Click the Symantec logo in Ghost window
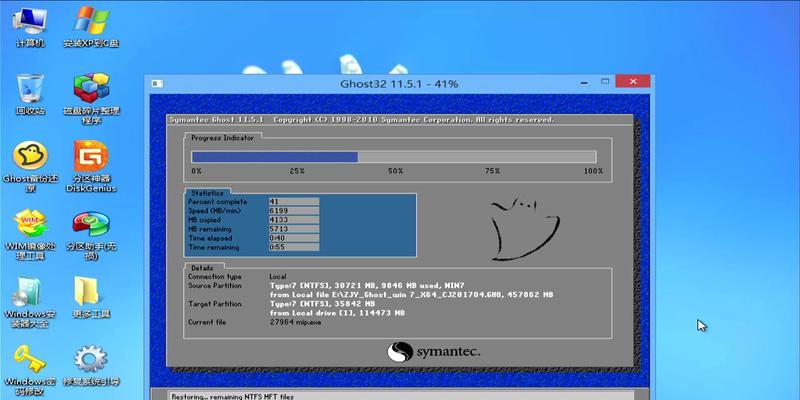The image size is (800, 400). [433, 352]
